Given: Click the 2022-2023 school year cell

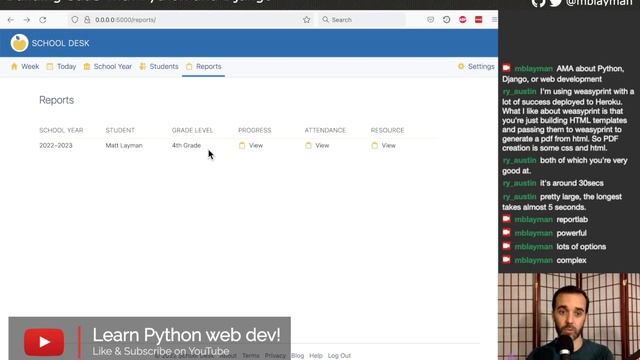Looking at the screenshot, I should click(56, 145).
